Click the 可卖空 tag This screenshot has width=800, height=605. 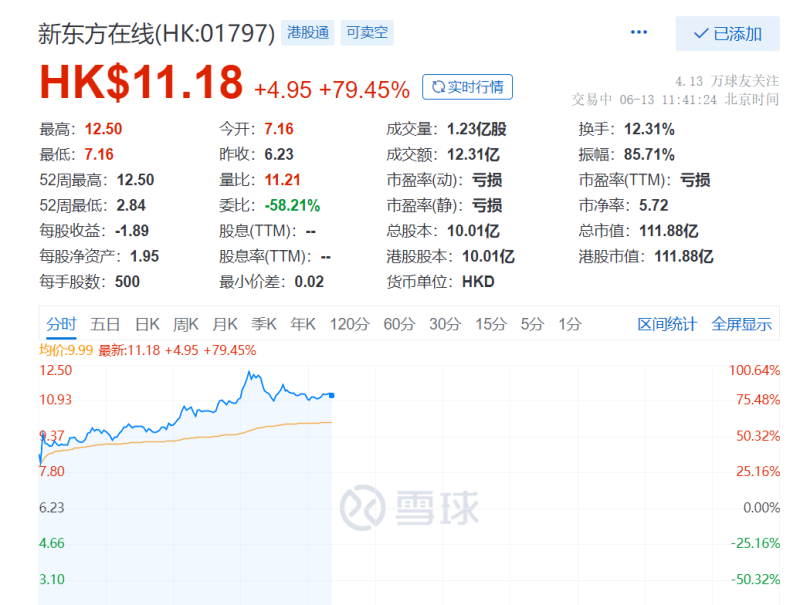point(367,33)
